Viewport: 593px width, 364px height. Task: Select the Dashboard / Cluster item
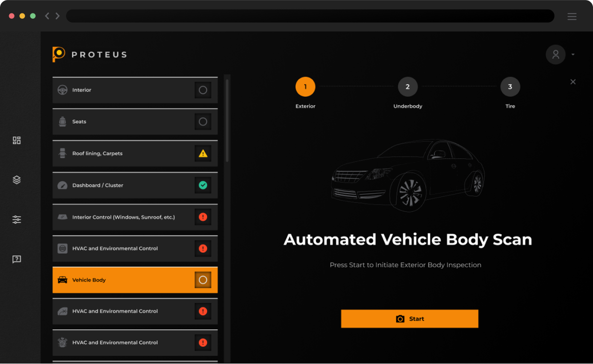pos(135,185)
